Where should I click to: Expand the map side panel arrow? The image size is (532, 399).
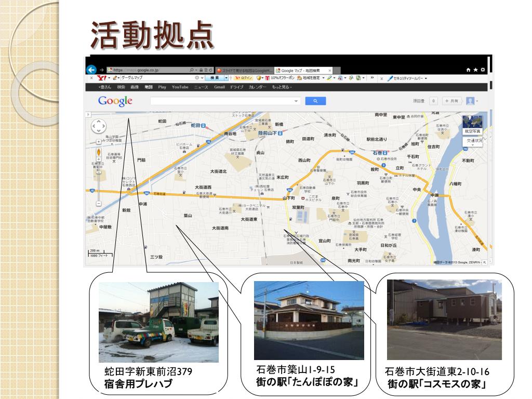click(88, 115)
